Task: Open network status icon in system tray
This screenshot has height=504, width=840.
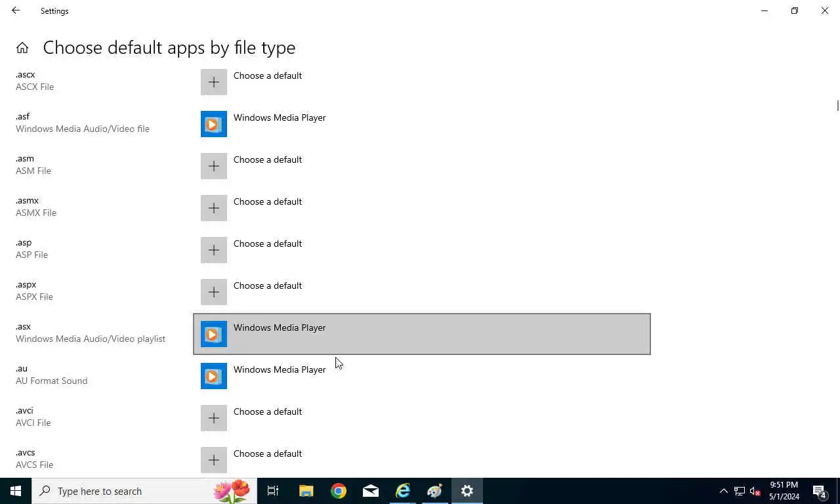Action: pos(740,491)
